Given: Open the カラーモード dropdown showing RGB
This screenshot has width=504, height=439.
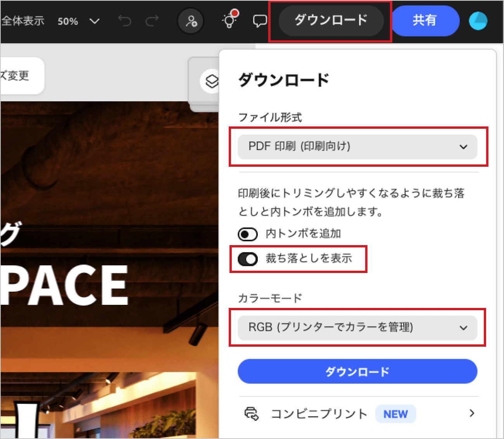Looking at the screenshot, I should click(357, 328).
